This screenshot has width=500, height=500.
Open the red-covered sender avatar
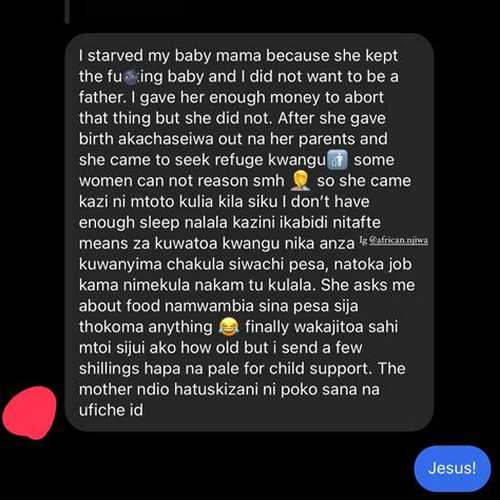tap(29, 413)
